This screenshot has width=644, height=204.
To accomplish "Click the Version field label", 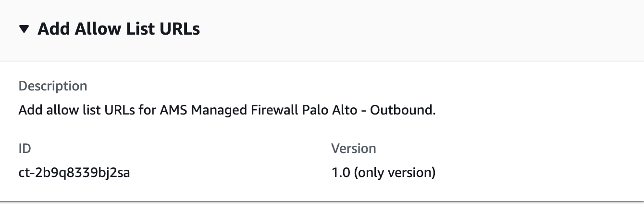I will point(353,149).
